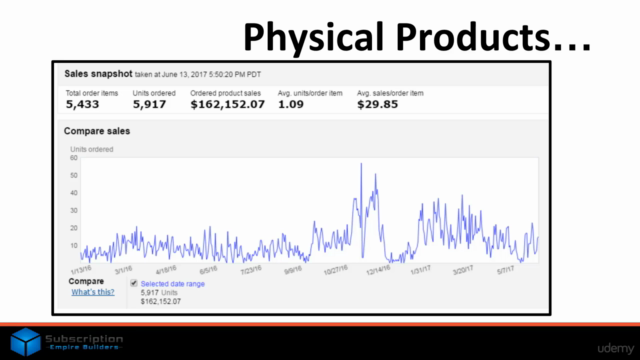Click the Udemy logo

click(616, 348)
